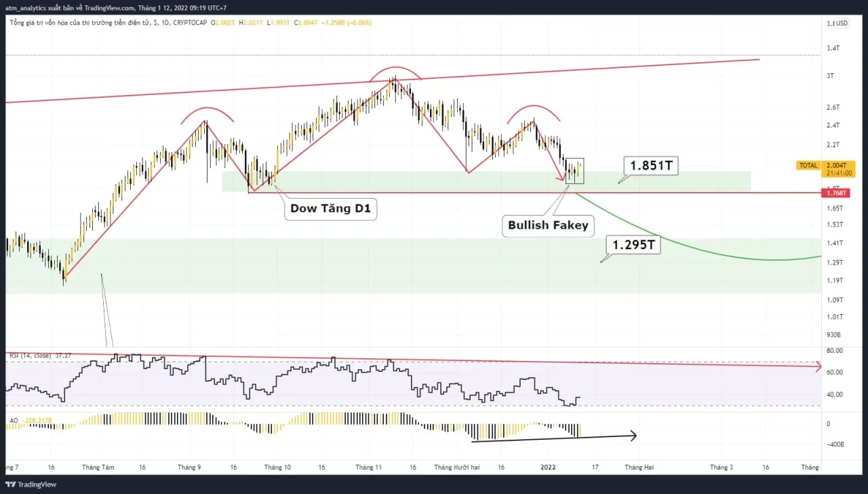Click the 2.4T price axis label
This screenshot has height=494, width=868.
coord(833,125)
